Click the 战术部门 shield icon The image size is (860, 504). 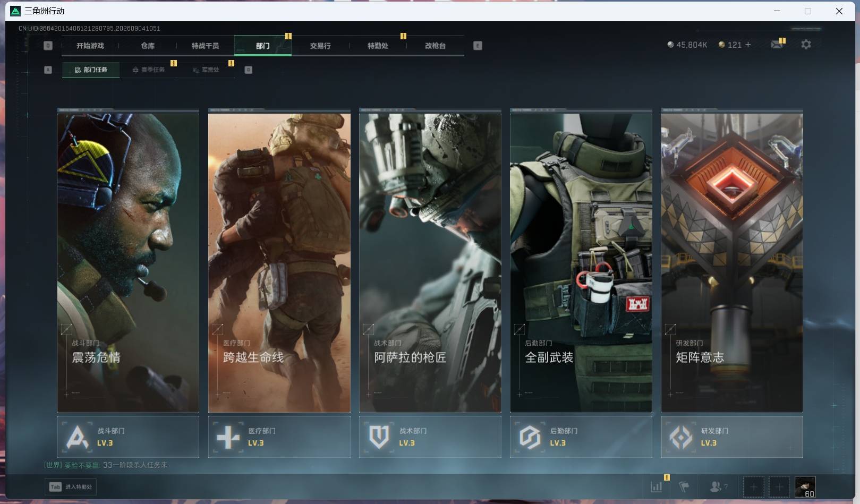[379, 437]
